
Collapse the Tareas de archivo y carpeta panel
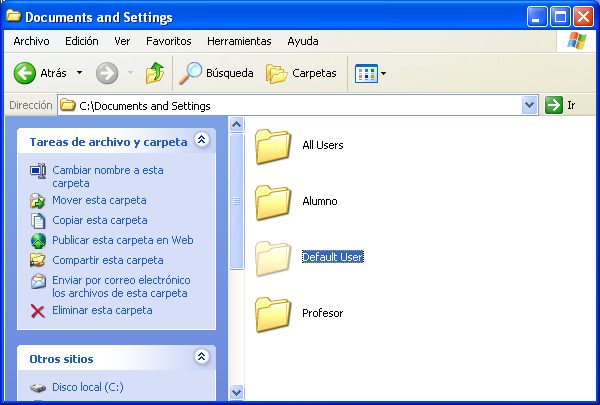point(201,141)
